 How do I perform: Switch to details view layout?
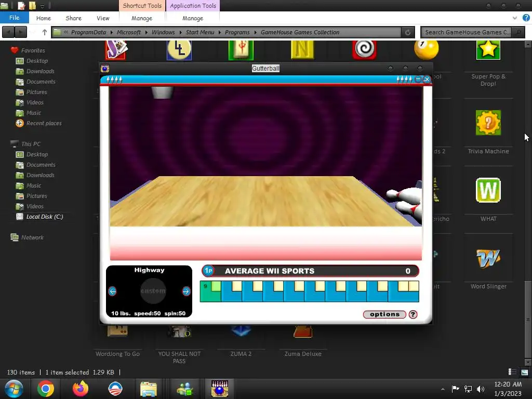coord(512,372)
